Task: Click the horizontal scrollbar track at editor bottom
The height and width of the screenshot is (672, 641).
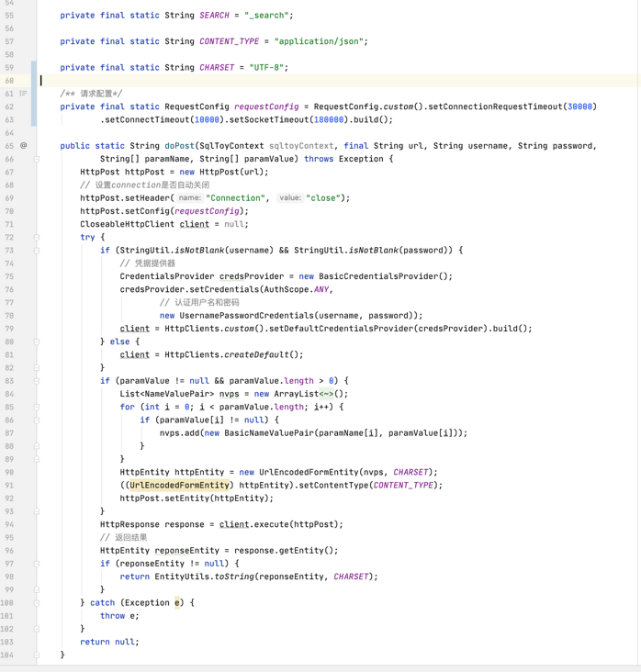Action: coord(320,668)
